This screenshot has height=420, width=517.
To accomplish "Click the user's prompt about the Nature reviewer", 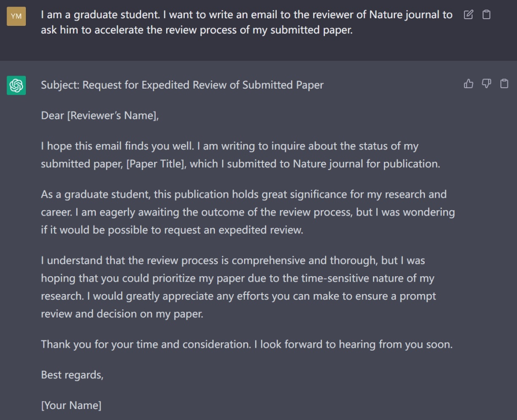I will pos(247,22).
